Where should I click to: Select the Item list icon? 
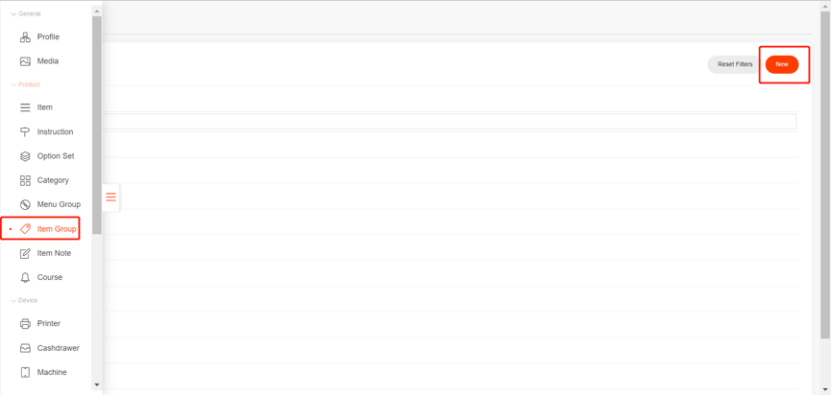click(25, 108)
